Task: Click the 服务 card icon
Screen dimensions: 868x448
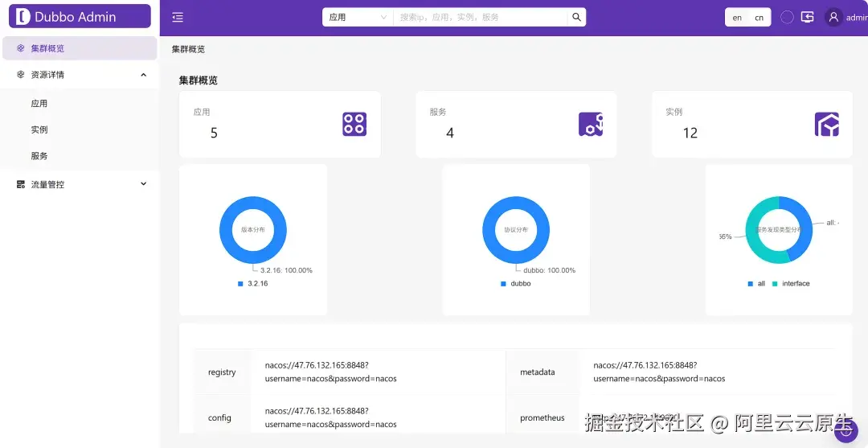Action: click(591, 124)
